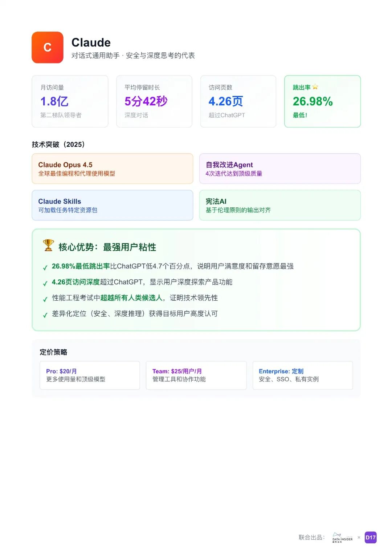Viewport: 392px width, 555px height.
Task: Click the heading 核心优势：最强用户粘性
Action: pos(107,247)
